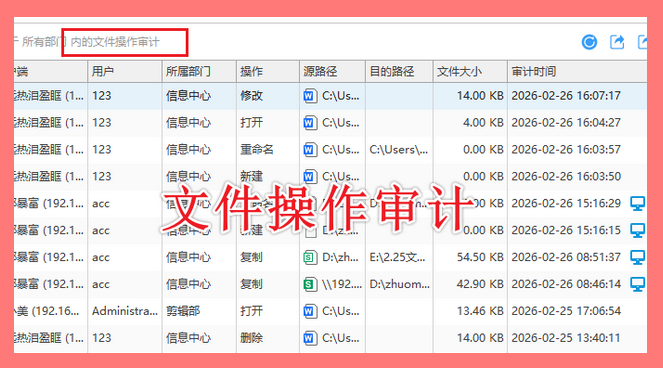Open the monitor icon in the 15:16:15 row
This screenshot has height=368, width=663.
pos(637,231)
